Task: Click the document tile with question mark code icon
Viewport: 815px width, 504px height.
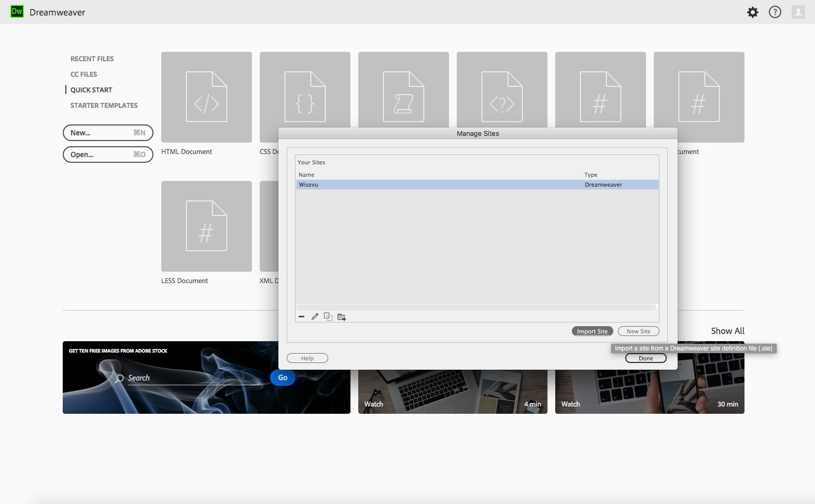Action: point(502,89)
